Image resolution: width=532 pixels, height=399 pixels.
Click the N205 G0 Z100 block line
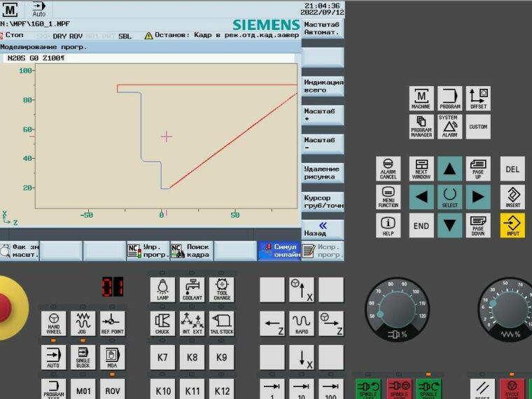[x=148, y=58]
